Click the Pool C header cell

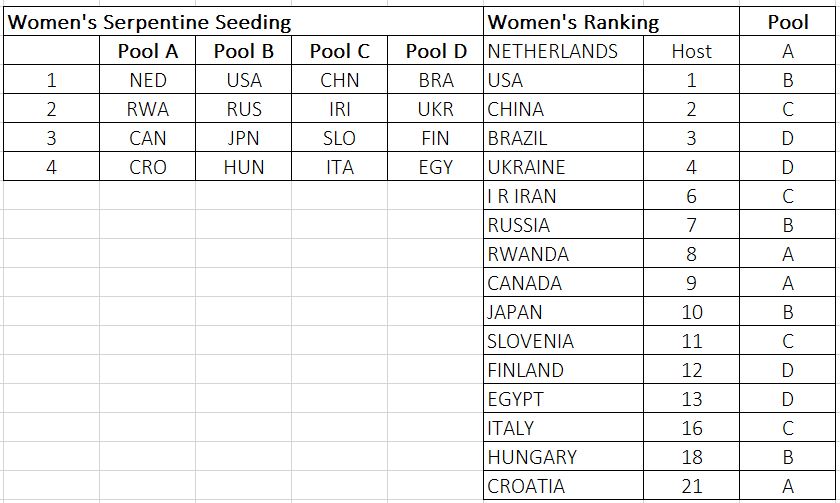coord(339,51)
